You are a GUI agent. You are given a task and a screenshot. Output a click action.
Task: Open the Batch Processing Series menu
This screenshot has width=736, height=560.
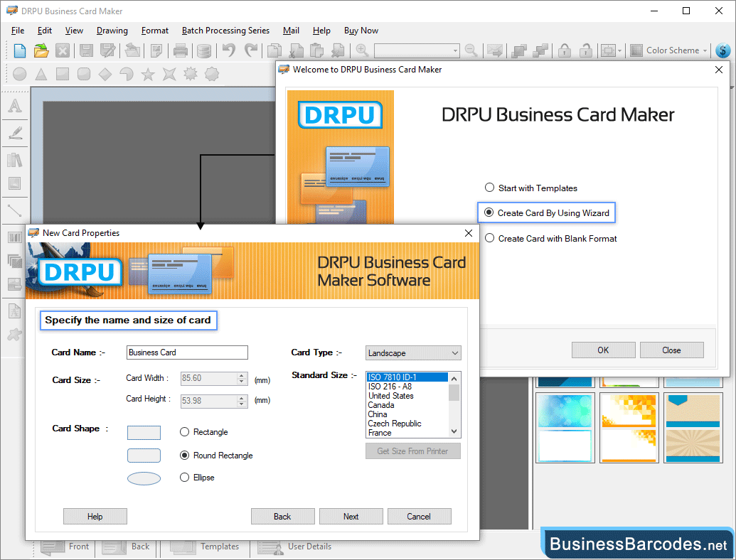[x=225, y=31]
